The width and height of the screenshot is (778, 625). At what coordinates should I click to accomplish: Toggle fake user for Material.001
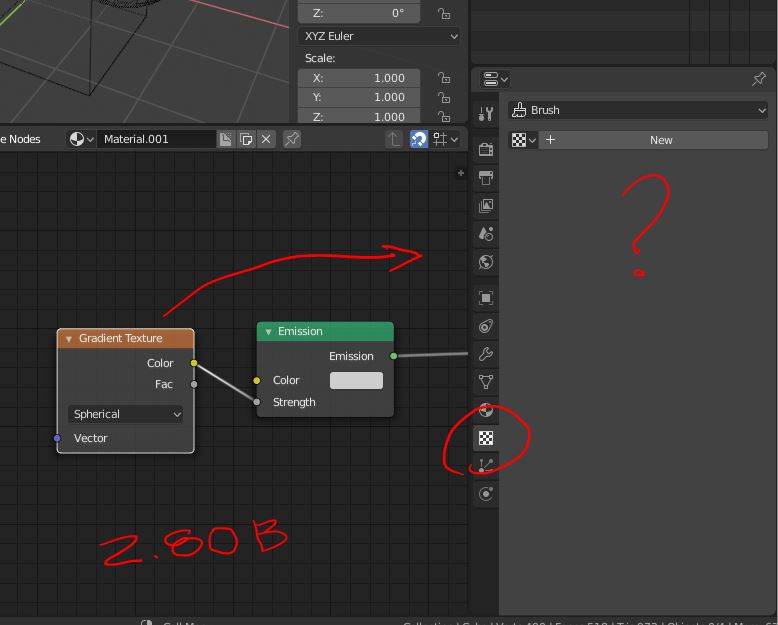click(x=225, y=139)
